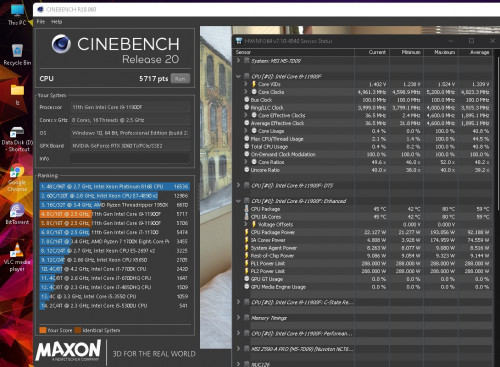This screenshot has height=367, width=500.
Task: Launch BitTorrent from desktop icon
Action: pyautogui.click(x=17, y=214)
